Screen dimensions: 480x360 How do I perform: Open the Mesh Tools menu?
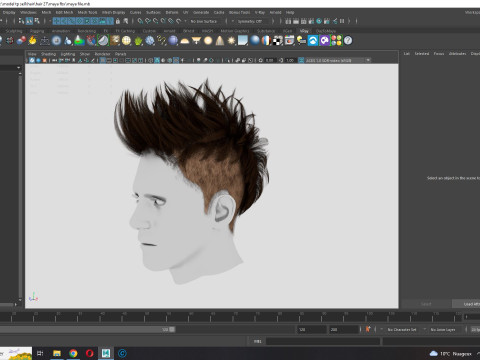(x=87, y=12)
